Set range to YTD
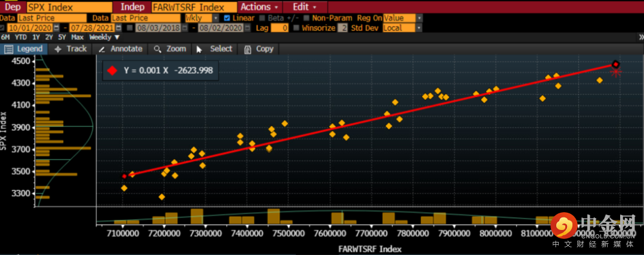This screenshot has width=644, height=255. (x=20, y=37)
